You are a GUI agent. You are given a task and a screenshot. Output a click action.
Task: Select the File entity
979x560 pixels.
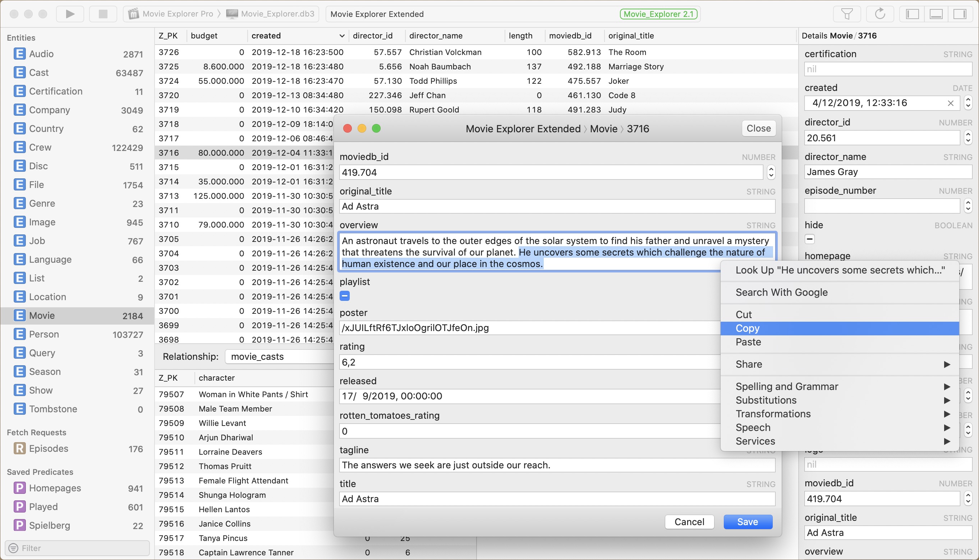click(78, 185)
